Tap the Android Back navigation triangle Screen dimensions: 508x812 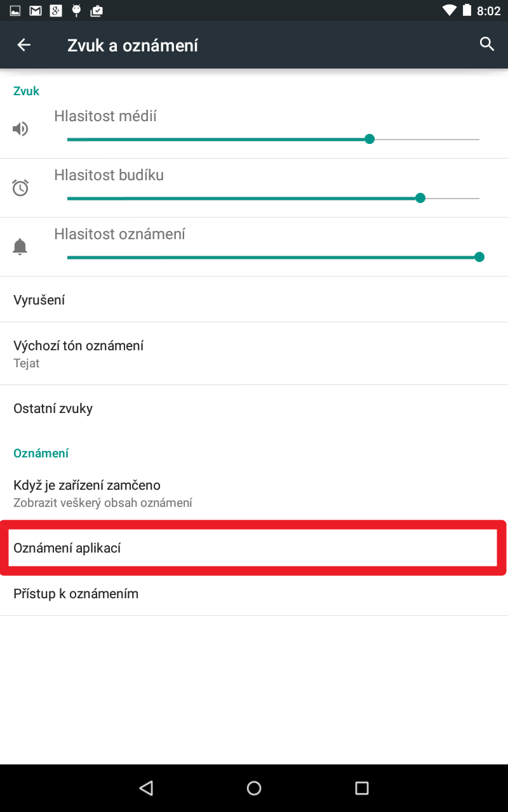(x=146, y=788)
